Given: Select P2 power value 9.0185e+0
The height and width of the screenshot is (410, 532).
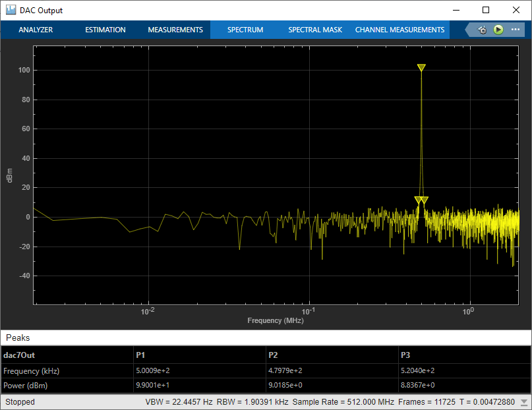Looking at the screenshot, I should 285,385.
